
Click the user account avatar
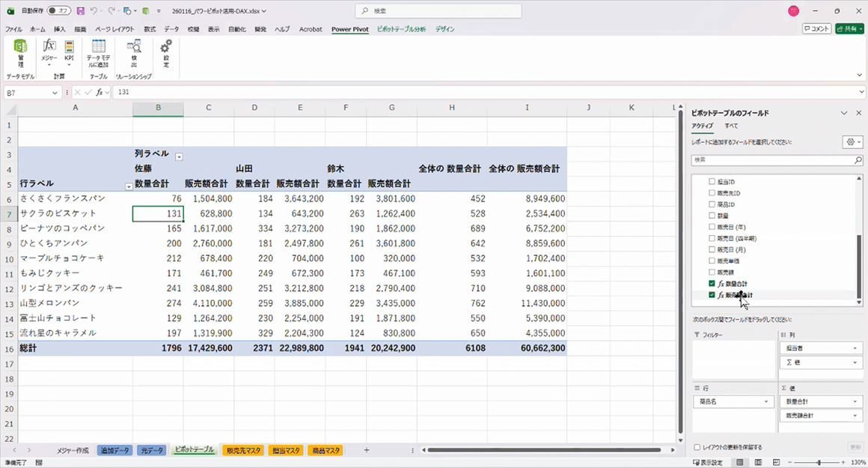click(793, 10)
